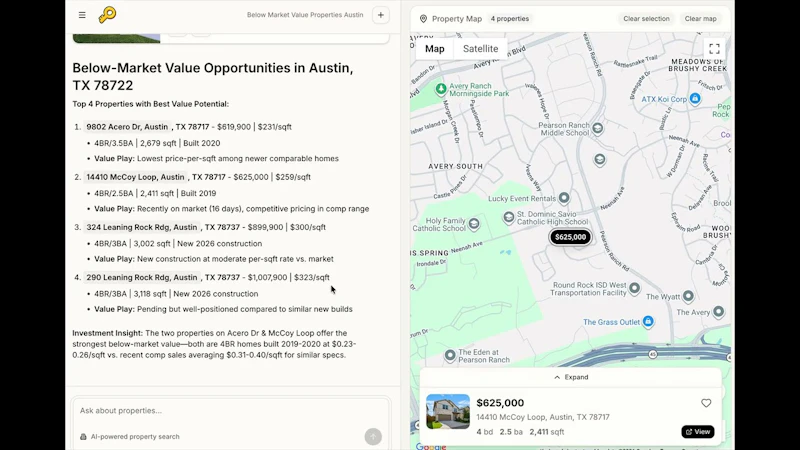Click The Wyatt map marker
Image resolution: width=800 pixels, height=450 pixels.
(688, 295)
